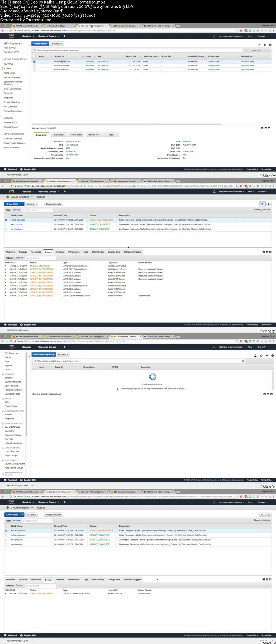
Task: Toggle the kafka-compute checkbox in the 4-stack frame
Action: pos(6,531)
